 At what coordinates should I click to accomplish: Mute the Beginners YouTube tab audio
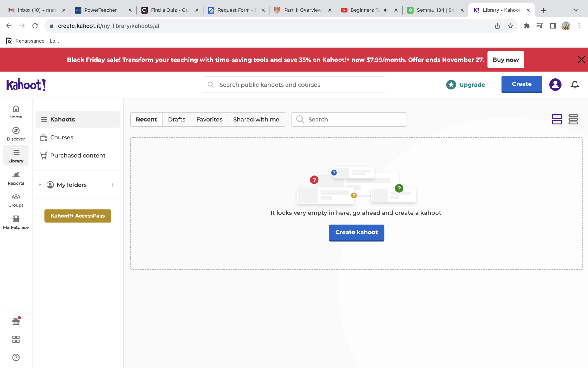point(386,10)
